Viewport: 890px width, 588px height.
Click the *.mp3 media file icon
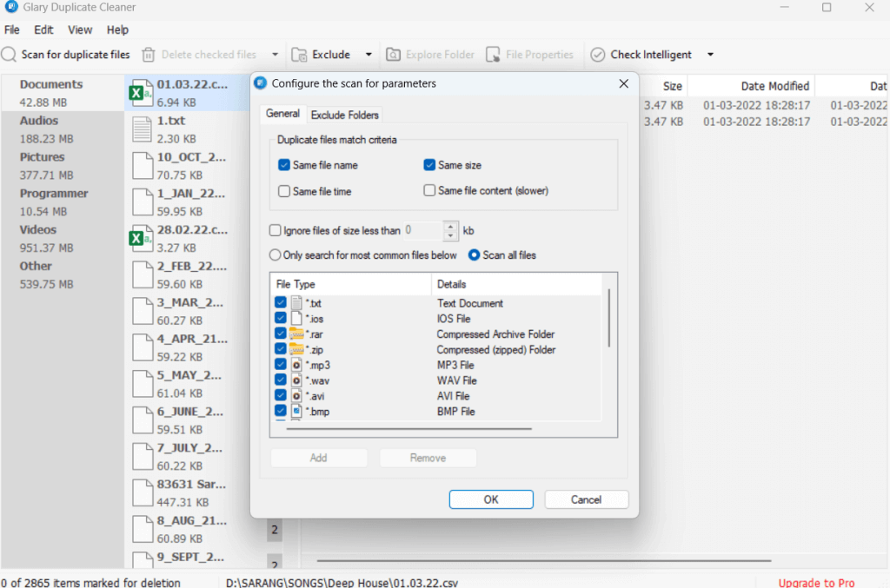pyautogui.click(x=296, y=365)
